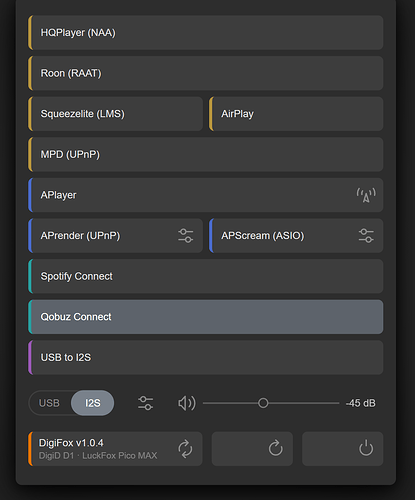
Task: Select USB to I2S mode
Action: [206, 358]
